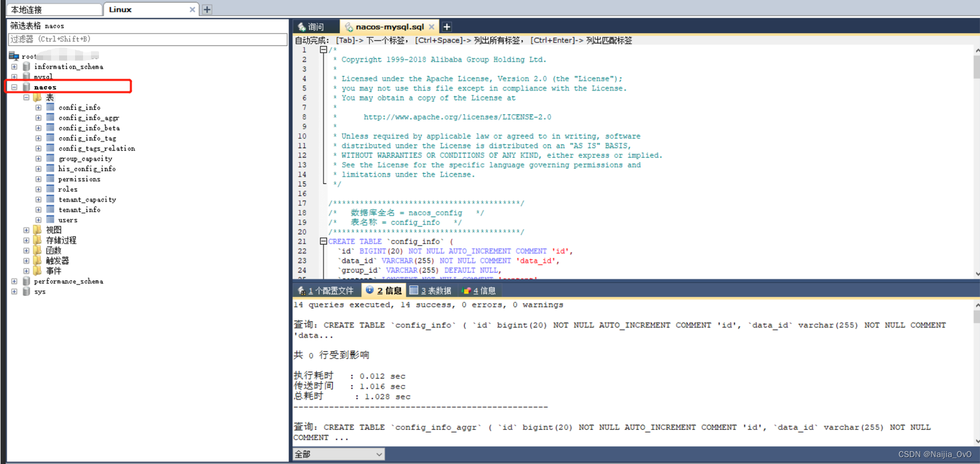The width and height of the screenshot is (980, 464).
Task: Click the 函数 folder icon
Action: [38, 250]
